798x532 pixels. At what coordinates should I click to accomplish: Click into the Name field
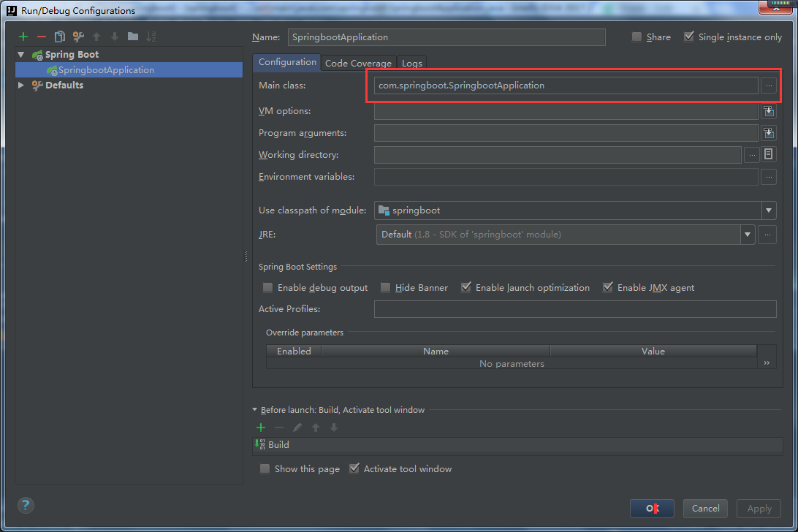[x=446, y=37]
